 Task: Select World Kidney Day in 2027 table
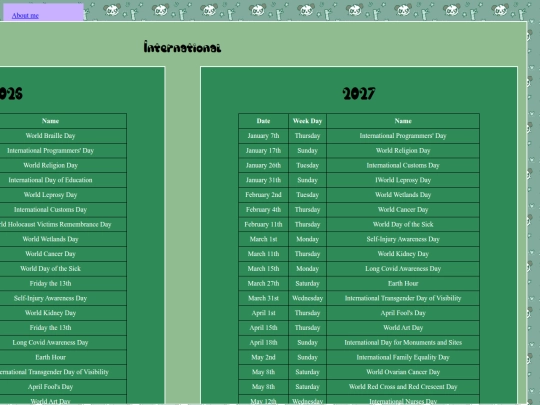[x=403, y=254]
